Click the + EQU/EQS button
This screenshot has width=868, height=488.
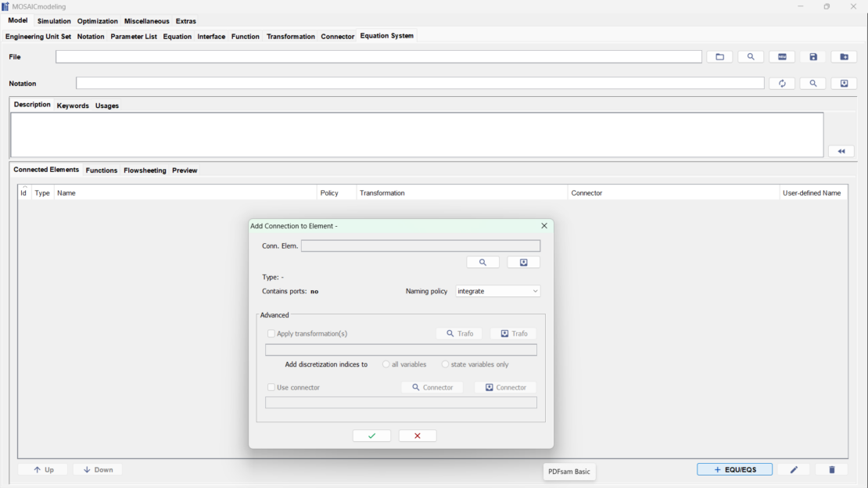(734, 469)
